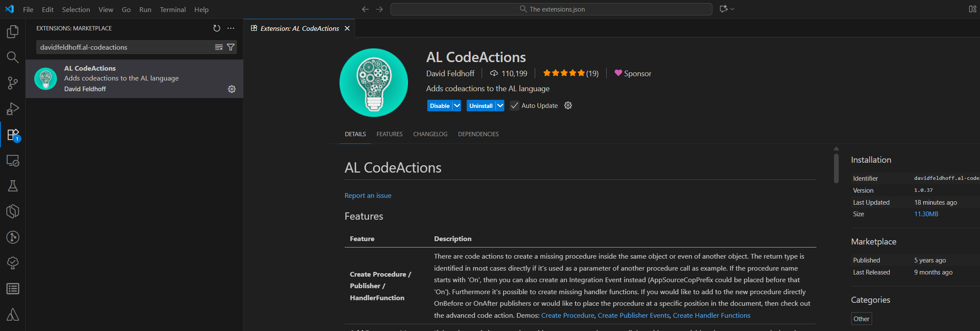The width and height of the screenshot is (980, 331).
Task: Click the details page vertical scrollbar
Action: coord(836,168)
